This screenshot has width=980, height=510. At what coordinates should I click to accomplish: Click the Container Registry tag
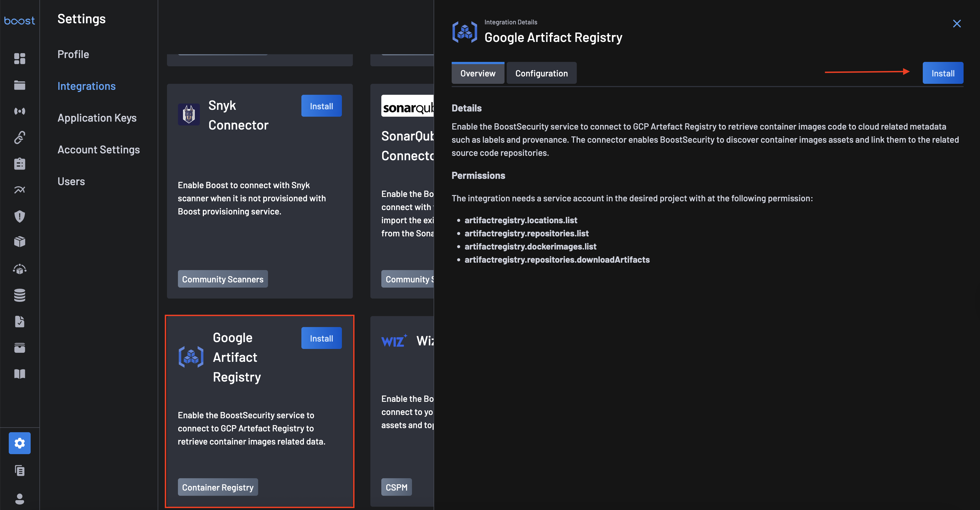(x=218, y=487)
